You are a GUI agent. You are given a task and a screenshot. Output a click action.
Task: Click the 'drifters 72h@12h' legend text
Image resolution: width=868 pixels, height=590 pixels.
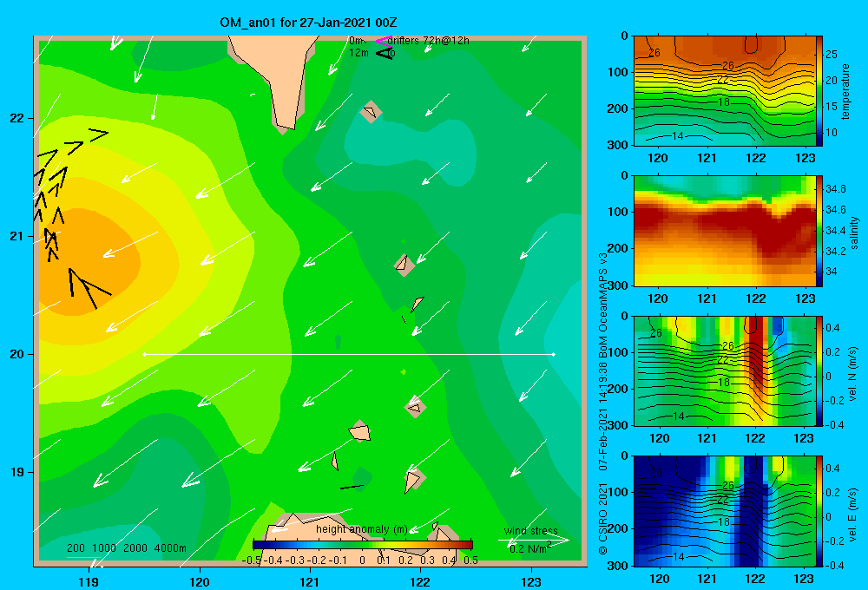pyautogui.click(x=429, y=41)
